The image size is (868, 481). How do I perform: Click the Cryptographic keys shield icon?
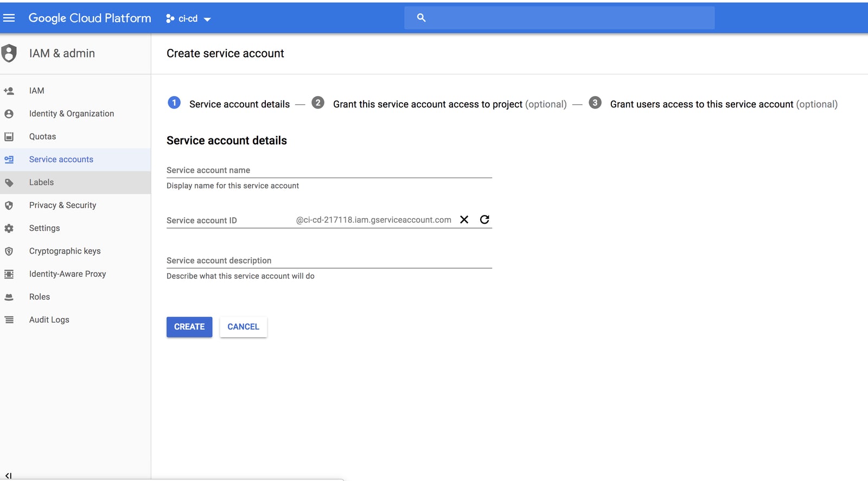[9, 251]
